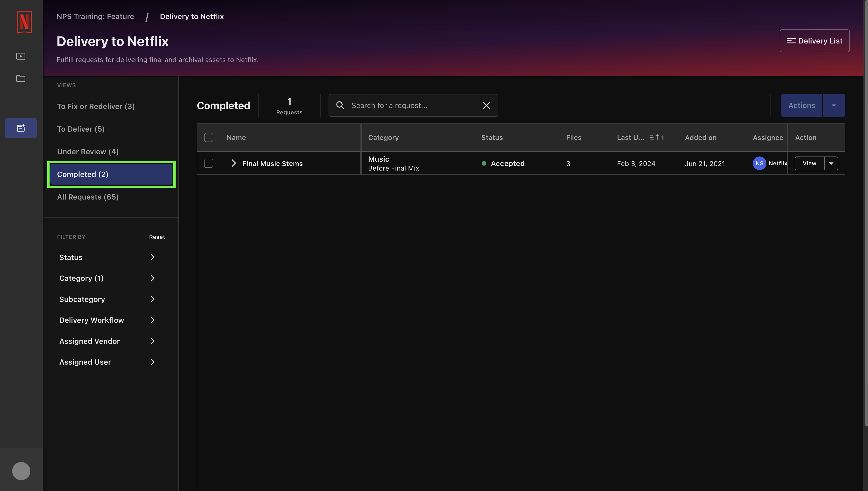Sort by Status column header
868x491 pixels.
pos(492,138)
